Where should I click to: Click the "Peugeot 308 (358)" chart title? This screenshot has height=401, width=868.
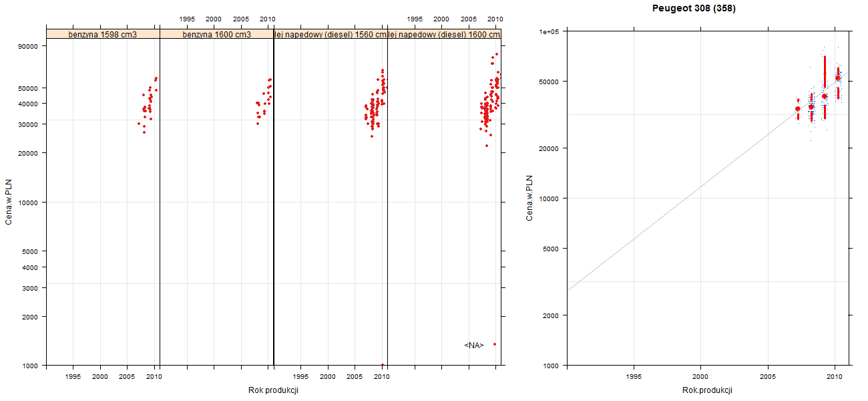694,9
